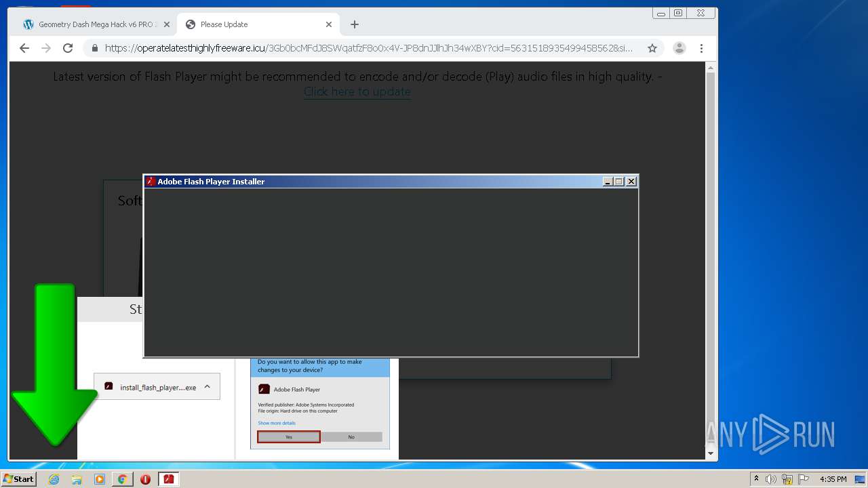
Task: Select Flash Player Installer taskbar button
Action: pos(168,479)
